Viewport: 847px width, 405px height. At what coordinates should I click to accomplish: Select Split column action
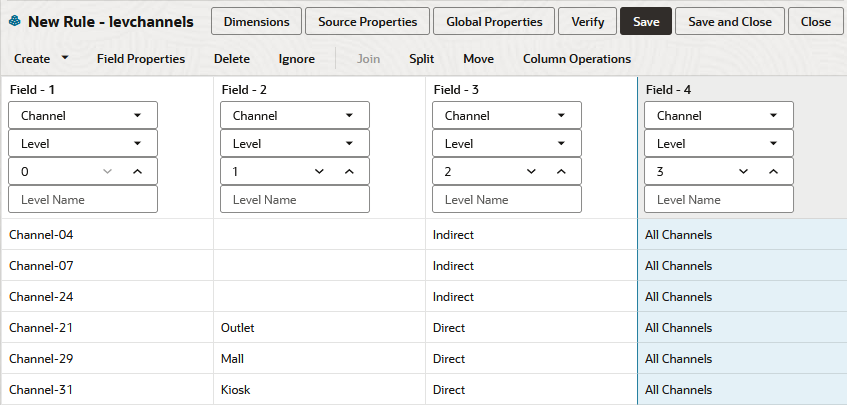[421, 59]
